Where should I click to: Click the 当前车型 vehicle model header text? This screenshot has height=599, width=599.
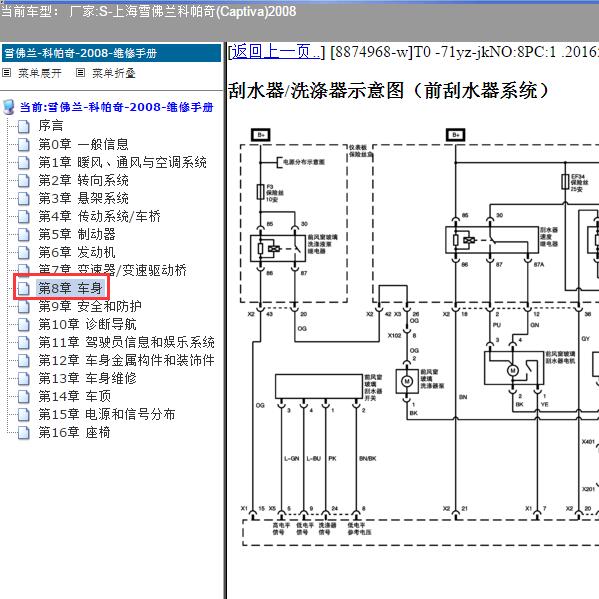[x=148, y=11]
